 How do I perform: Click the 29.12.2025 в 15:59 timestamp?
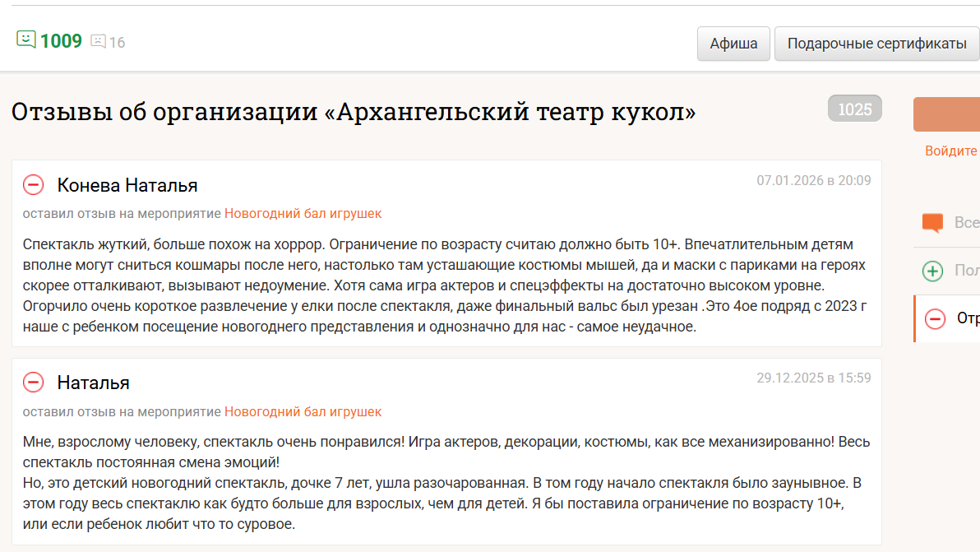(813, 378)
